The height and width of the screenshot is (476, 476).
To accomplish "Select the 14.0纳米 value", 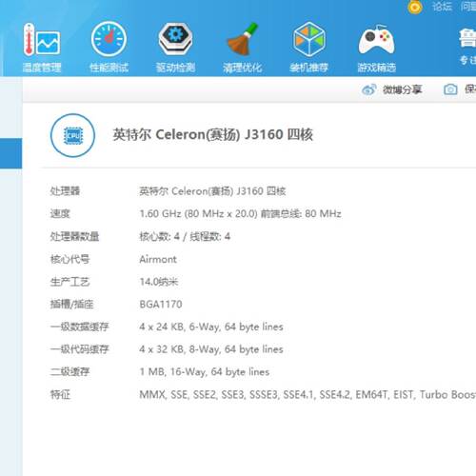I will [x=159, y=282].
